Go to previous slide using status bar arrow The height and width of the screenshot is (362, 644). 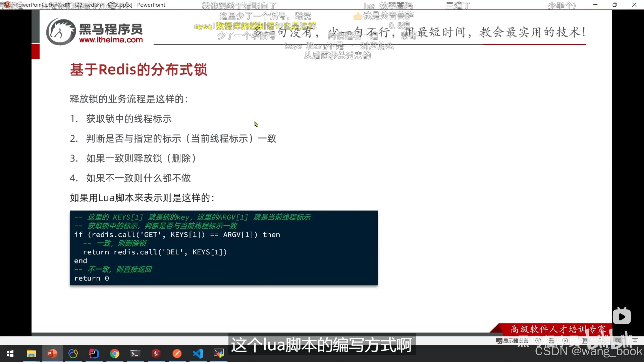(538, 341)
